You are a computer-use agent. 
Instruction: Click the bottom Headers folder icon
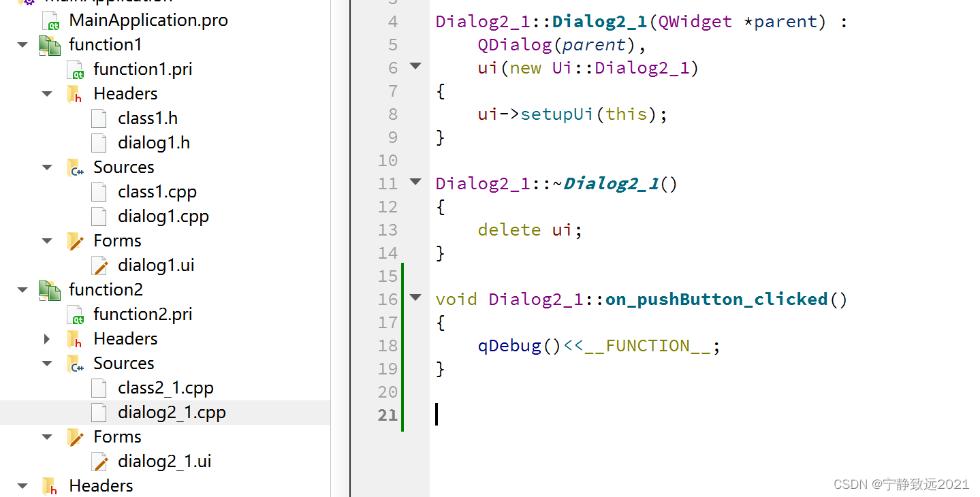[x=50, y=486]
